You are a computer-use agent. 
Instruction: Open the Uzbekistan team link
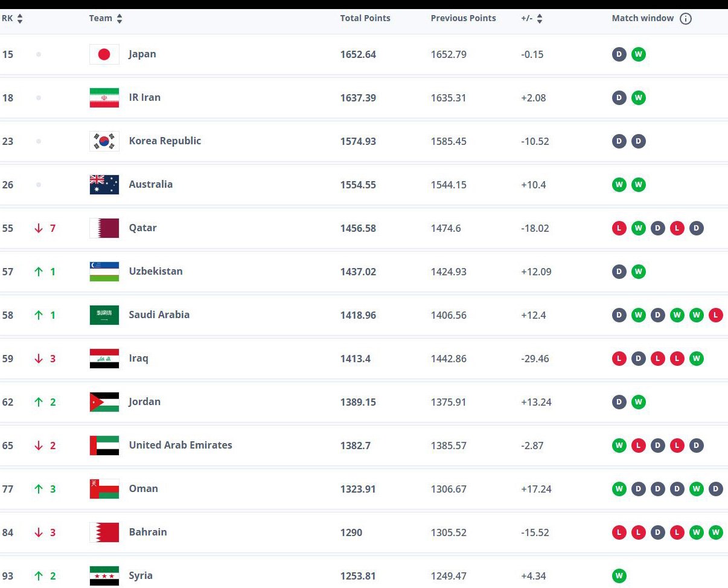tap(156, 271)
